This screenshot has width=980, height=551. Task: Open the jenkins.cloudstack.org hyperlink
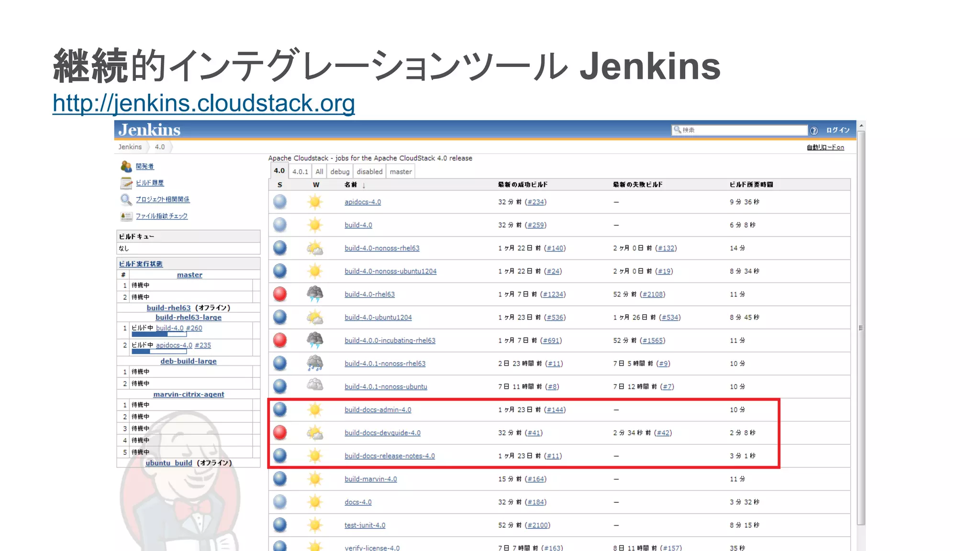tap(204, 103)
